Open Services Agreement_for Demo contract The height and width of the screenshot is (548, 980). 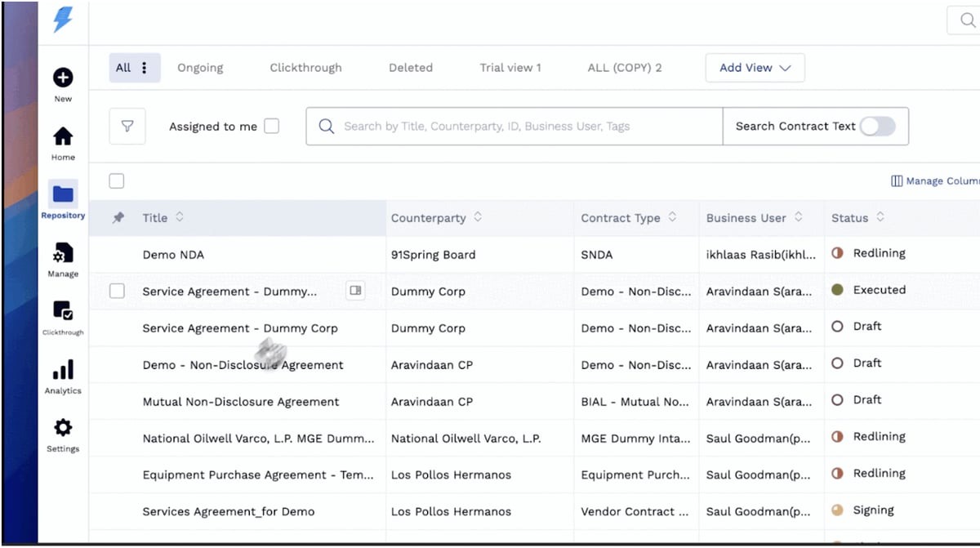point(229,512)
